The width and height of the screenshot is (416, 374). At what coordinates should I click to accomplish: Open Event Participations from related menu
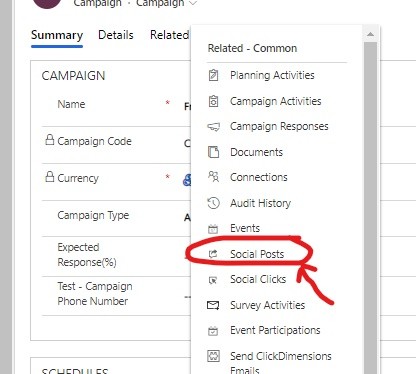coord(275,330)
